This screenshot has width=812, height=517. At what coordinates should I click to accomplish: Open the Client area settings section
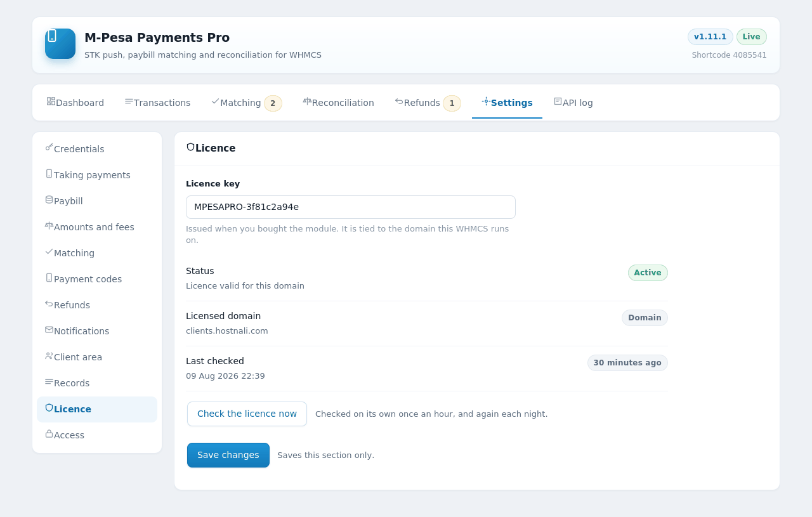coord(97,357)
